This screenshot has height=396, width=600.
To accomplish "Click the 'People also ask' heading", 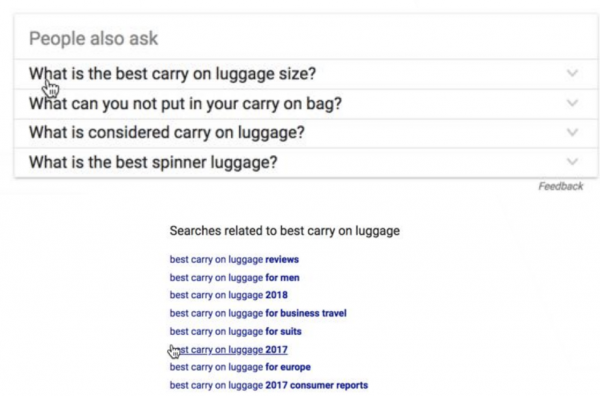I will pos(93,38).
